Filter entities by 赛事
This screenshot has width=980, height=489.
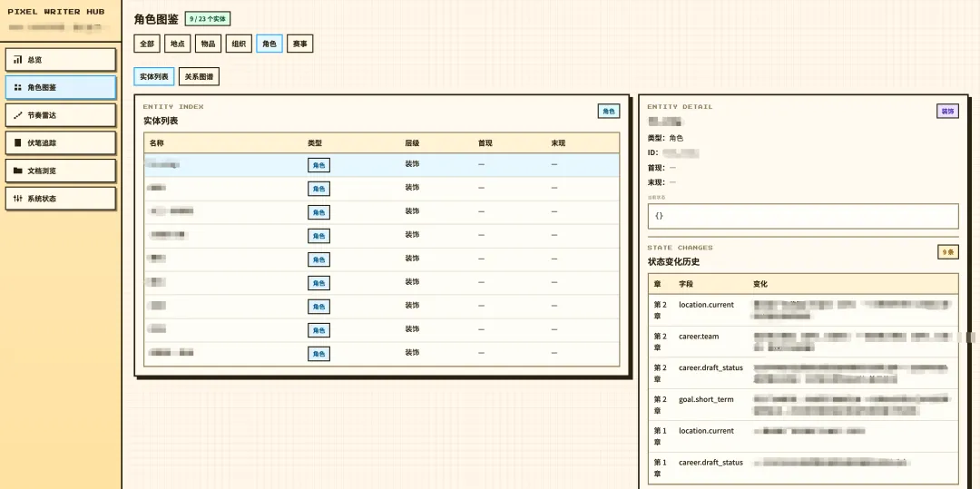coord(300,44)
